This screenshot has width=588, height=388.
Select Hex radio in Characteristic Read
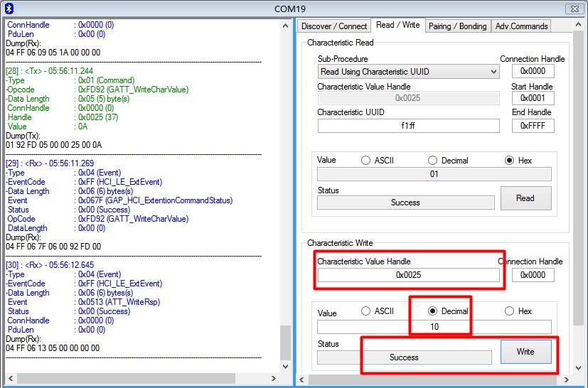(509, 161)
